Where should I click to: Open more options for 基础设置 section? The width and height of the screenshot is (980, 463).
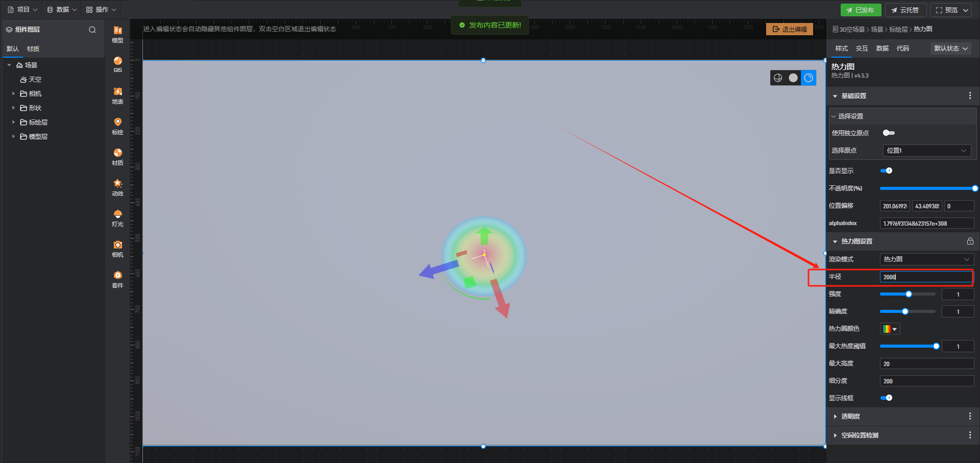coord(970,95)
